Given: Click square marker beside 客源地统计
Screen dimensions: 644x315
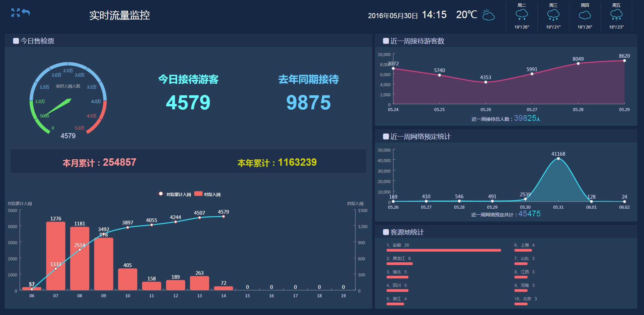Looking at the screenshot, I should pos(386,232).
